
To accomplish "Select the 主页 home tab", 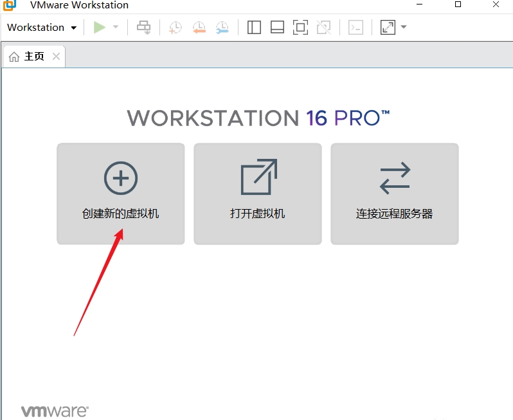I will coord(34,57).
